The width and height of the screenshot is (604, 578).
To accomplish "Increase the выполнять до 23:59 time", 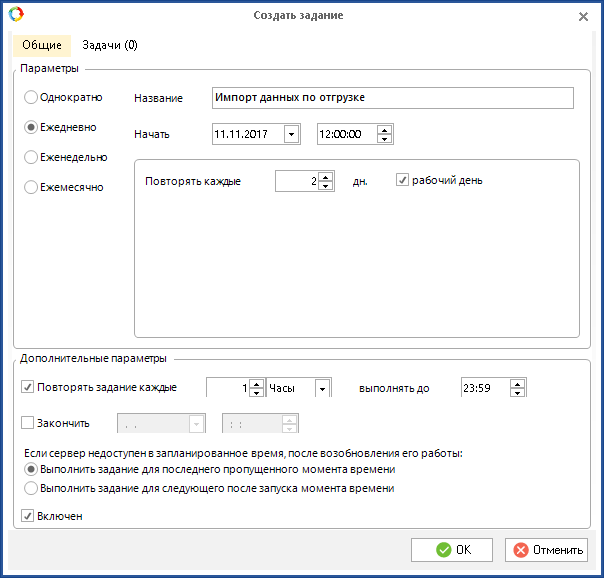I will [517, 383].
